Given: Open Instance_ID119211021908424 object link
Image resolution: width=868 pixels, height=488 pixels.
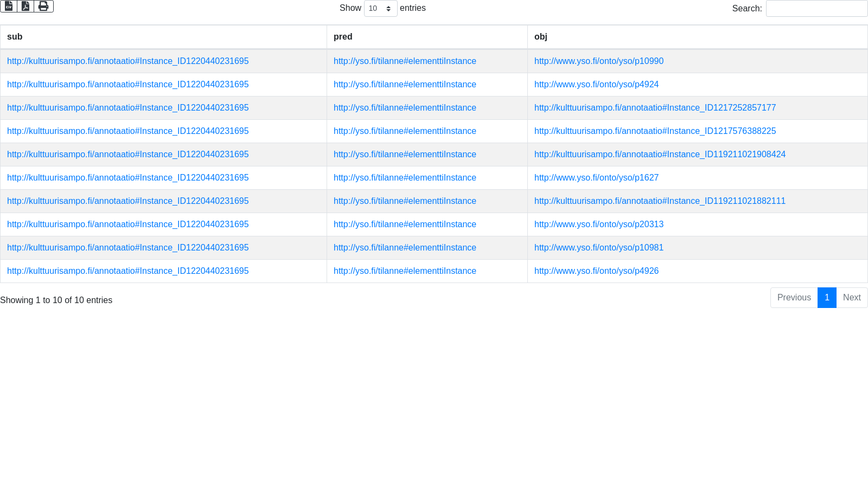Looking at the screenshot, I should coord(660,155).
